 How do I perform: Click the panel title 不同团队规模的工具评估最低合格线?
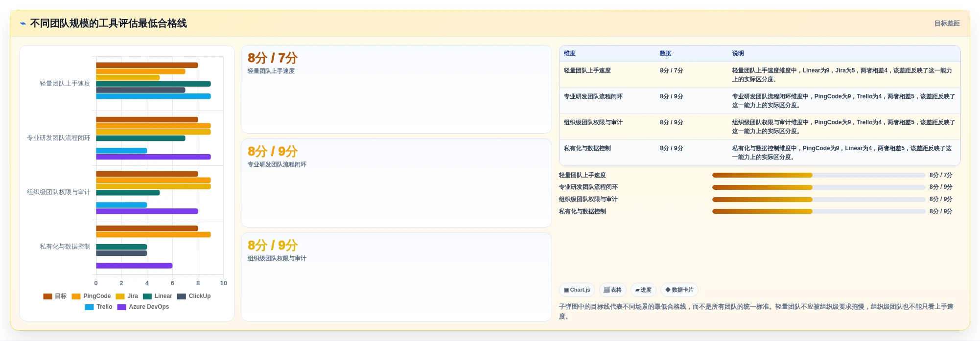point(108,23)
